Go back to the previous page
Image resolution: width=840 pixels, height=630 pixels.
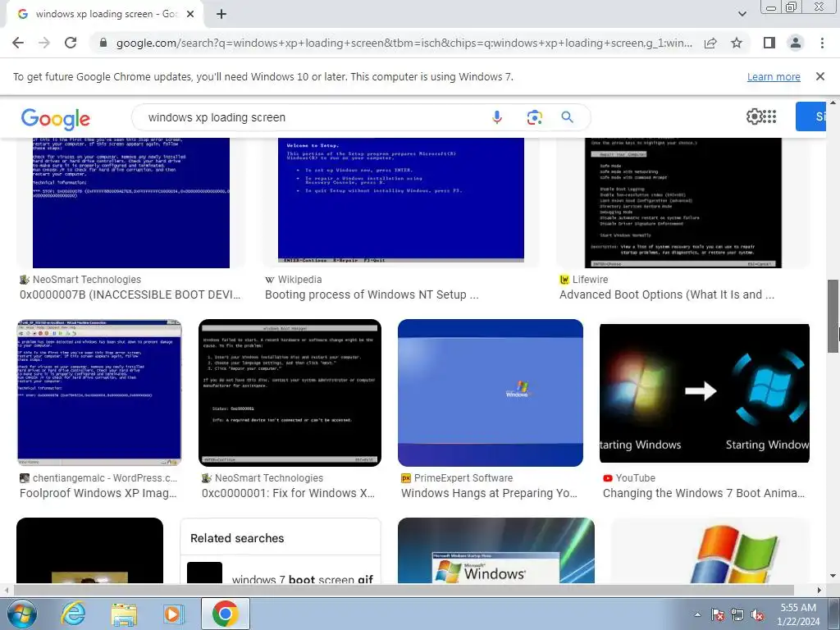coord(18,43)
